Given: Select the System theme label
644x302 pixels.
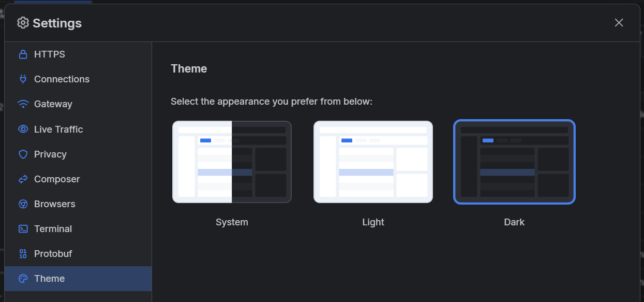Looking at the screenshot, I should 232,222.
